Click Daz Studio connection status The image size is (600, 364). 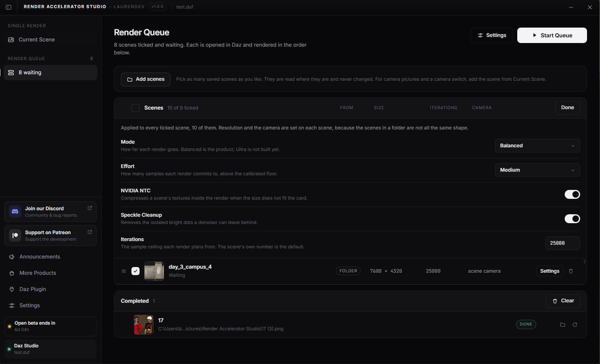point(50,349)
